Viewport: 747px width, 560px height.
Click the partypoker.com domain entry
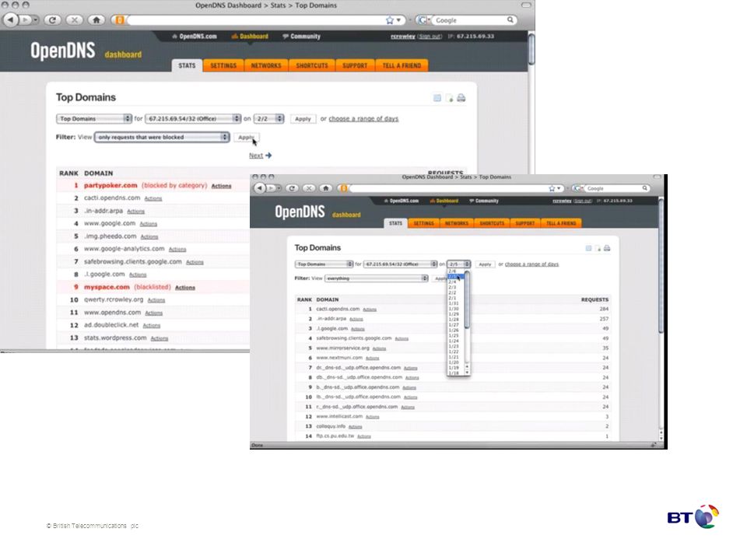click(110, 185)
